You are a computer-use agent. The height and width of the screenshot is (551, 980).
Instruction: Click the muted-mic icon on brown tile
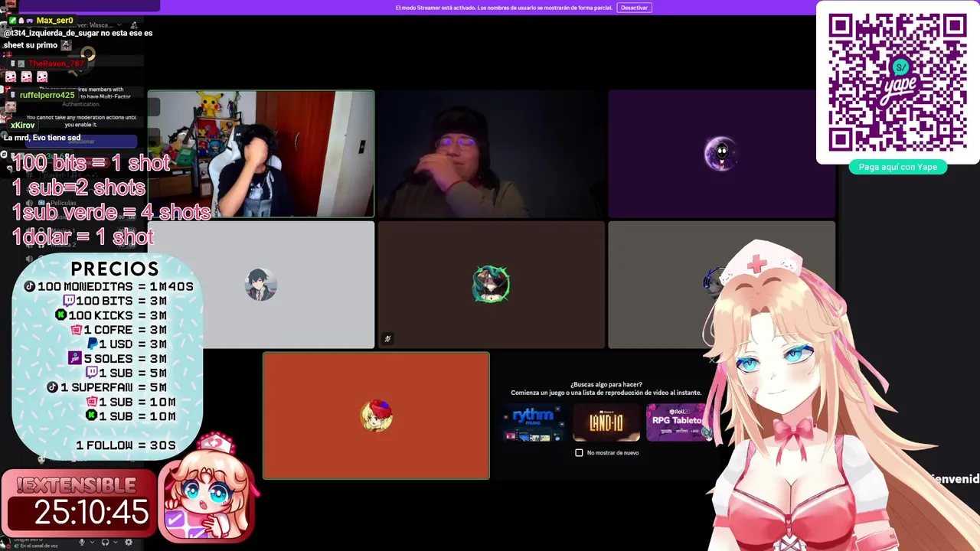coord(387,339)
